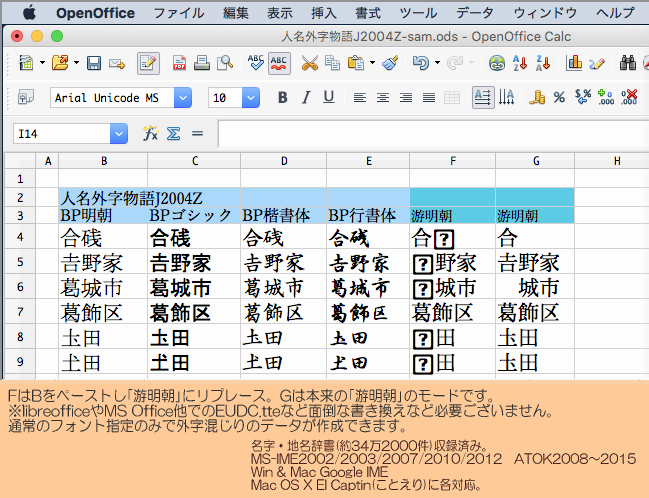The image size is (649, 498).
Task: Run the spelling check
Action: tap(256, 63)
